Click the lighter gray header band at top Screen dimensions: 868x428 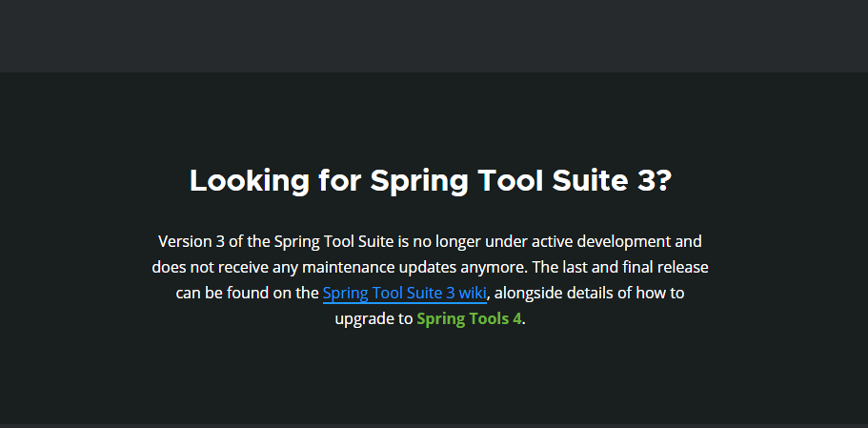(434, 35)
